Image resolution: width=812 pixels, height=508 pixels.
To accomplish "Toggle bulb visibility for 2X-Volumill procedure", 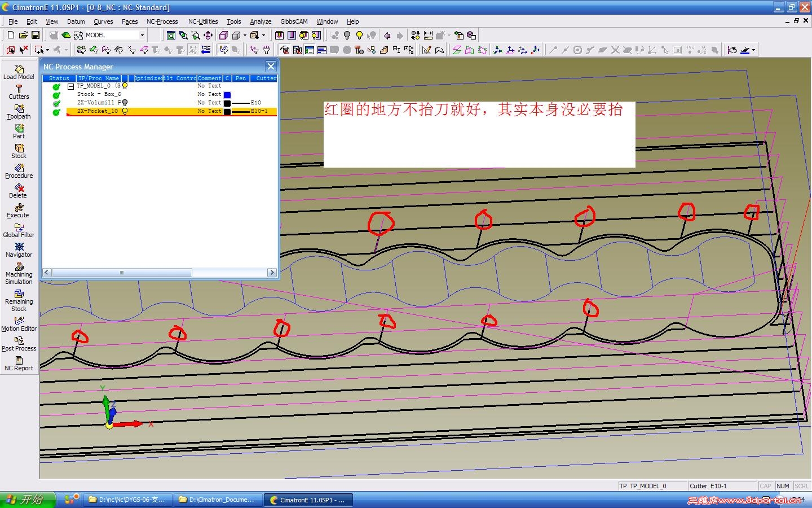I will click(125, 103).
